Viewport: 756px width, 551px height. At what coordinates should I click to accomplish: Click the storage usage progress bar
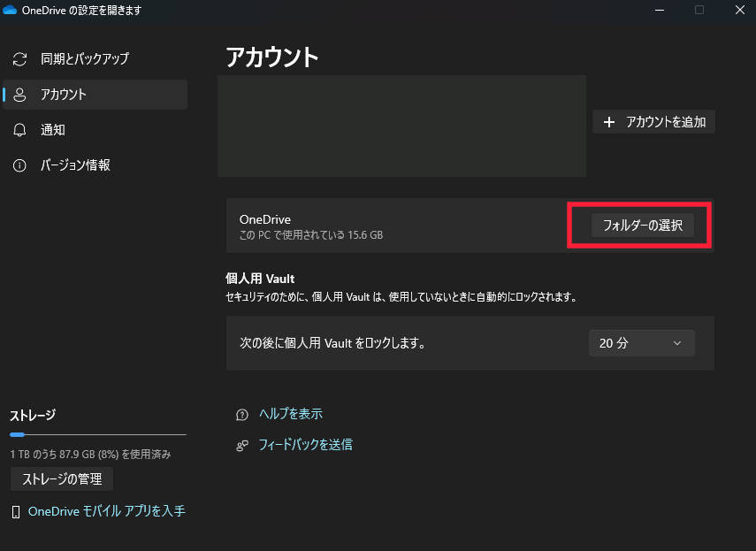98,435
